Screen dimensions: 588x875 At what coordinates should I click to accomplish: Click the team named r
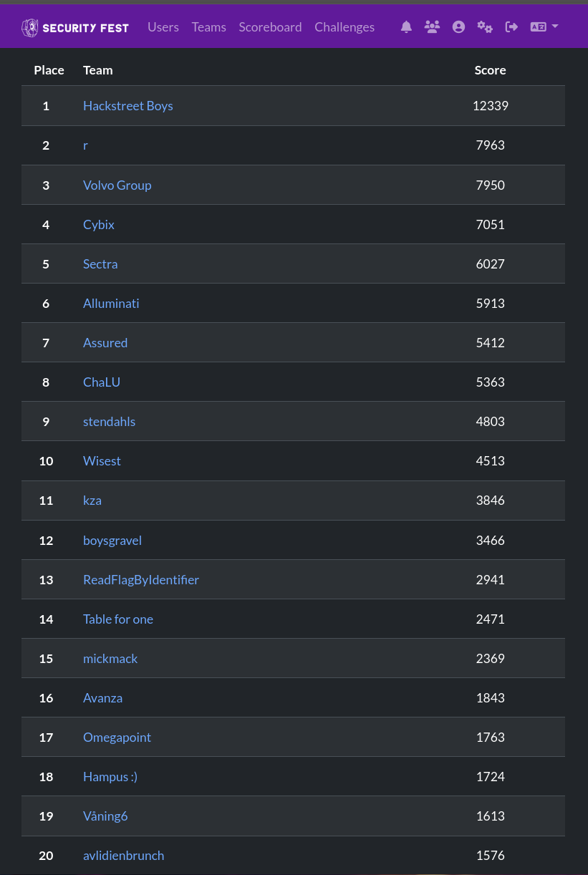click(85, 145)
